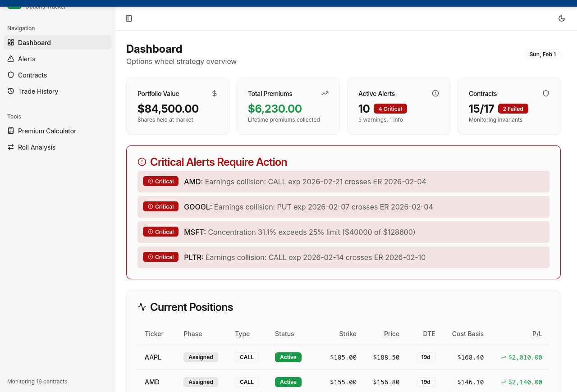Click the Dashboard grid icon in sidebar
The width and height of the screenshot is (577, 392).
11,42
